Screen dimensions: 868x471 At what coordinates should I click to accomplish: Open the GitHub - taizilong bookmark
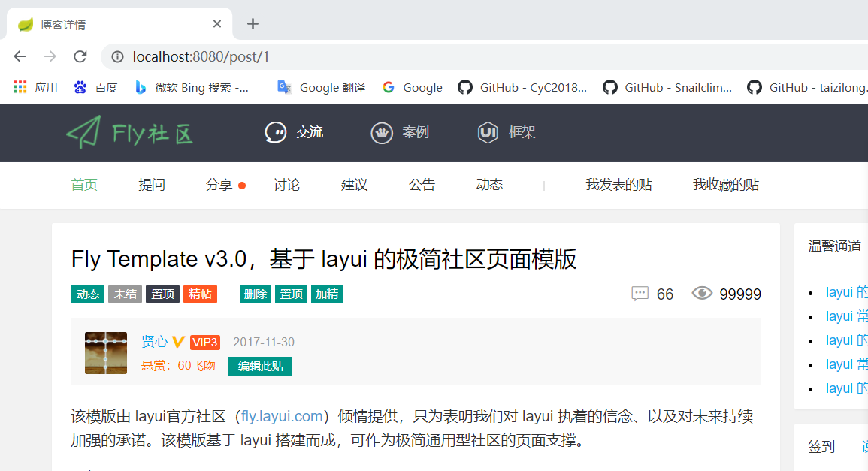pos(806,87)
